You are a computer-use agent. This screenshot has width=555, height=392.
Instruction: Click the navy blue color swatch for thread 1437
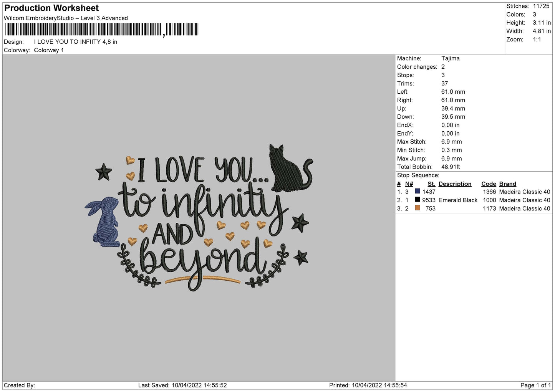pos(417,191)
